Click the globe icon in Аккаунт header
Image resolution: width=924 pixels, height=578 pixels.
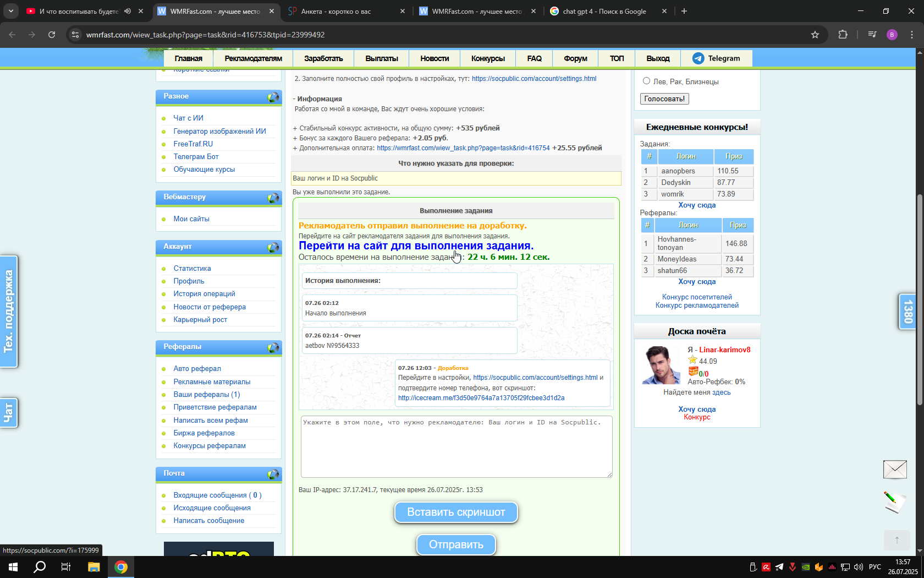point(273,248)
